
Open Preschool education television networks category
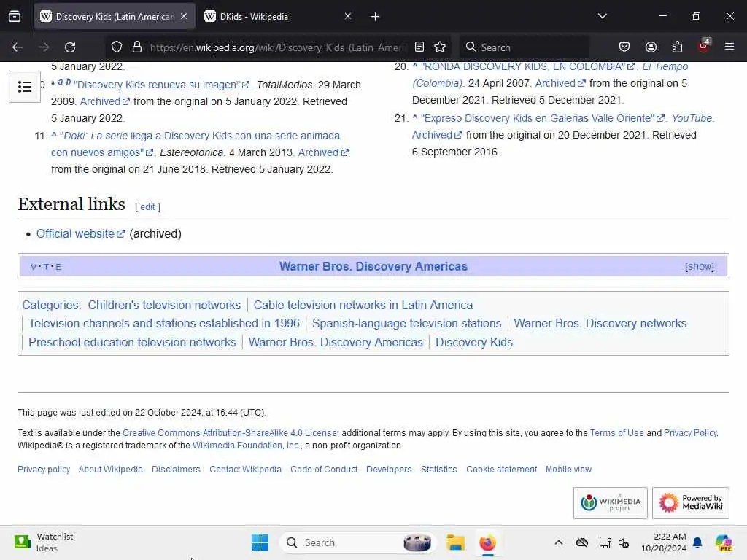pos(133,343)
